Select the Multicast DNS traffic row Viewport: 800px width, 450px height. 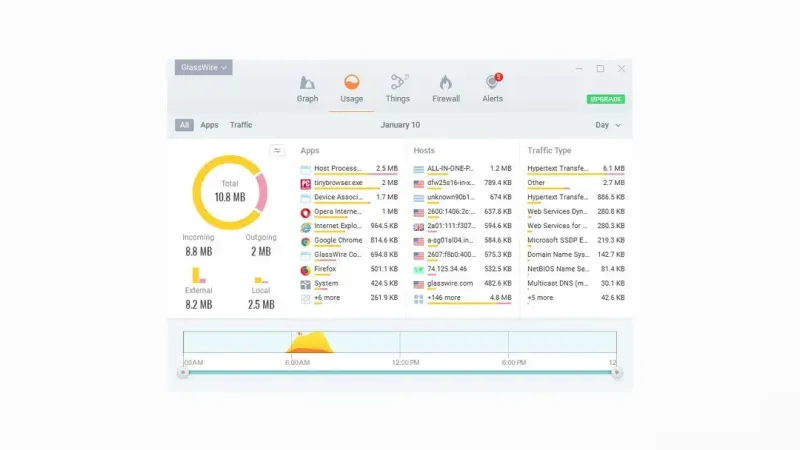[576, 284]
